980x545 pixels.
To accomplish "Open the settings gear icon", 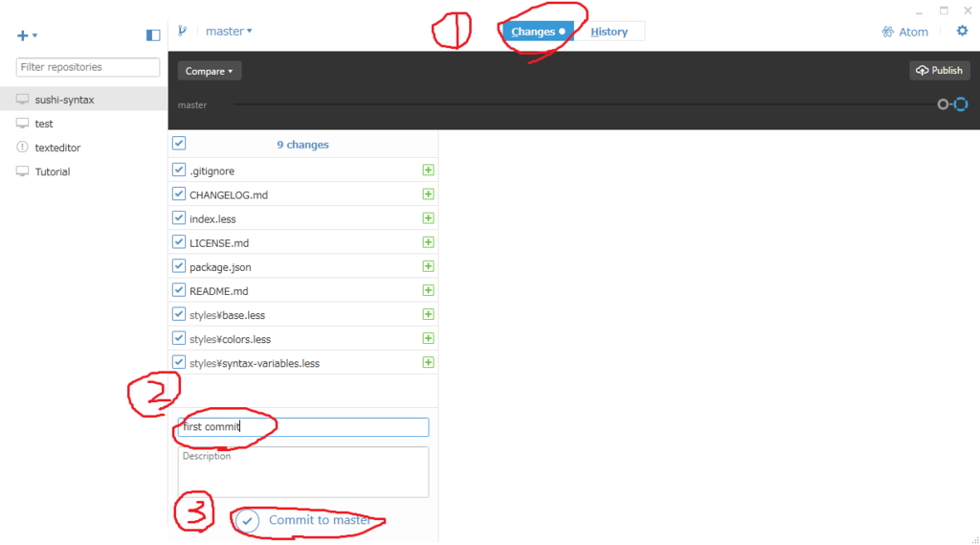I will 962,31.
